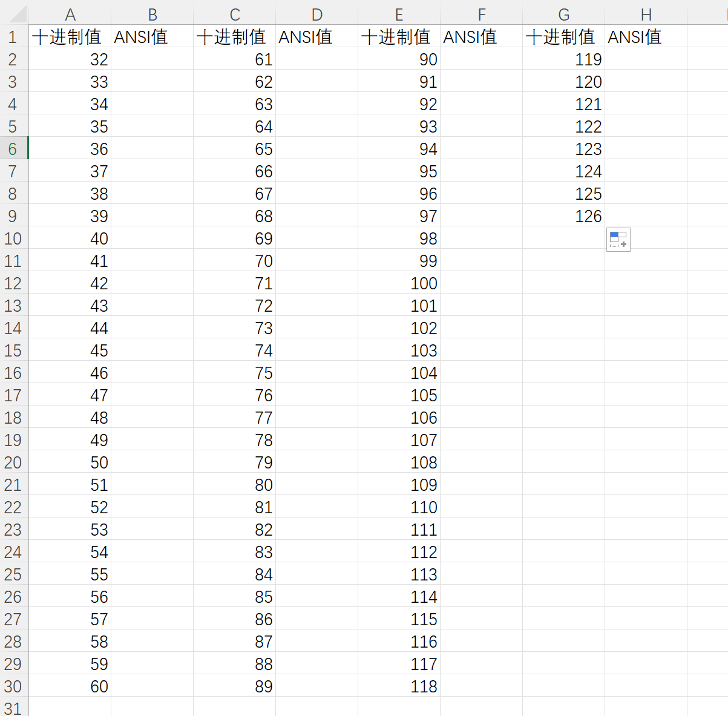The width and height of the screenshot is (728, 716).
Task: Click the 十进制值 header cell in column G
Action: [x=563, y=36]
